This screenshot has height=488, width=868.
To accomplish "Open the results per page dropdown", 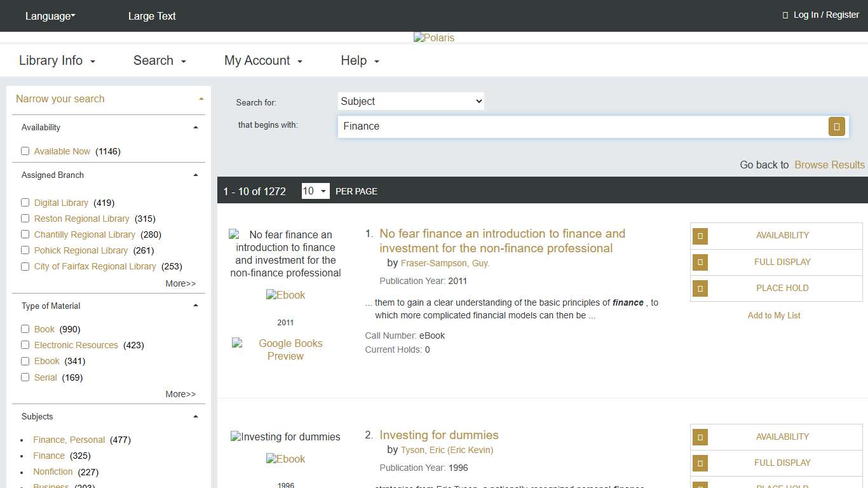I will point(315,191).
